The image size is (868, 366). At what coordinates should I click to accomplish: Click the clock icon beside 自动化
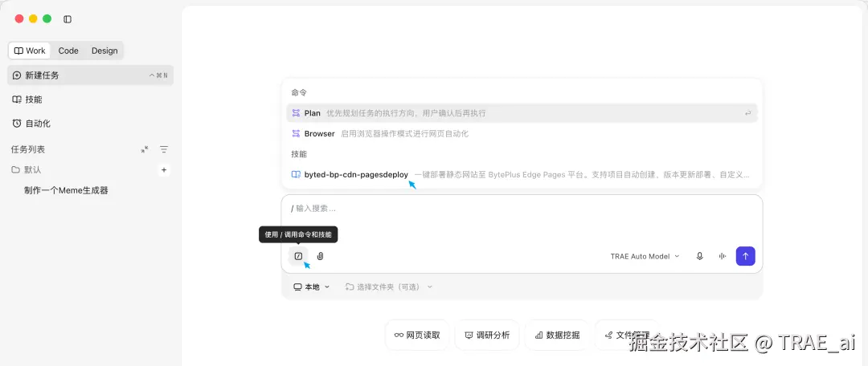[x=17, y=124]
